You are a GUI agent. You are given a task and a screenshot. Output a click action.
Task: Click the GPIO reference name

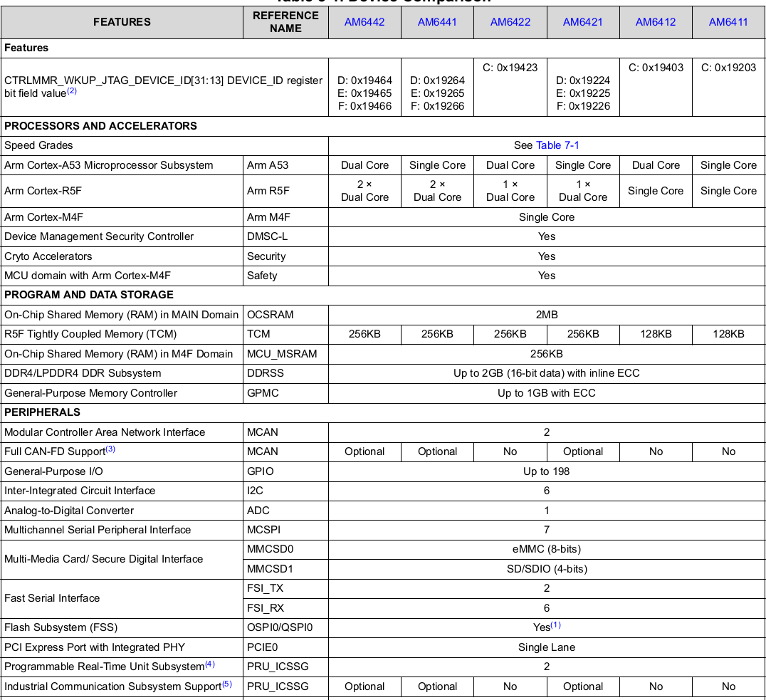click(x=261, y=471)
